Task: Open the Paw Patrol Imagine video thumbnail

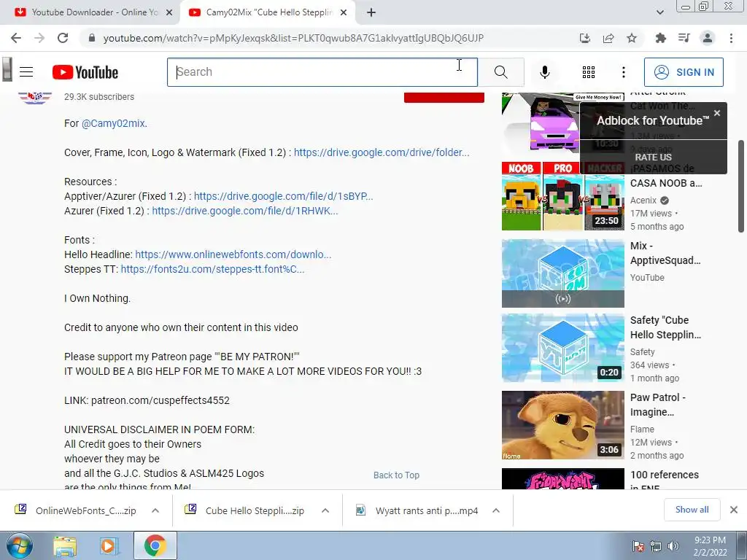Action: pos(562,425)
